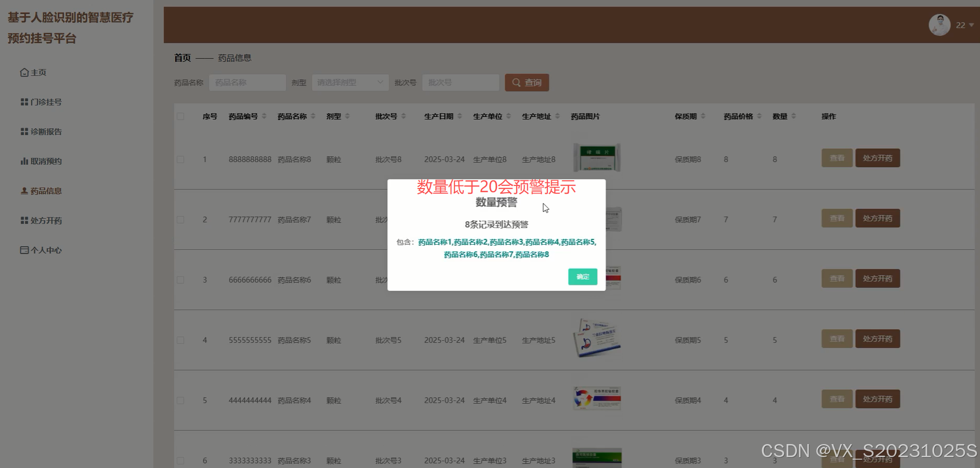
Task: Check the checkbox for row 3
Action: click(180, 280)
